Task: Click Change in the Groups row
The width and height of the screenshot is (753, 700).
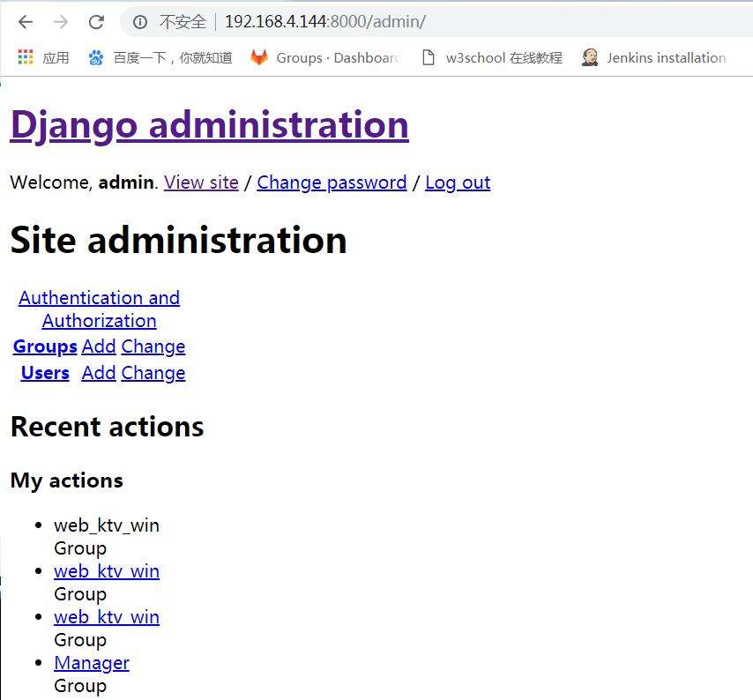Action: [x=153, y=346]
